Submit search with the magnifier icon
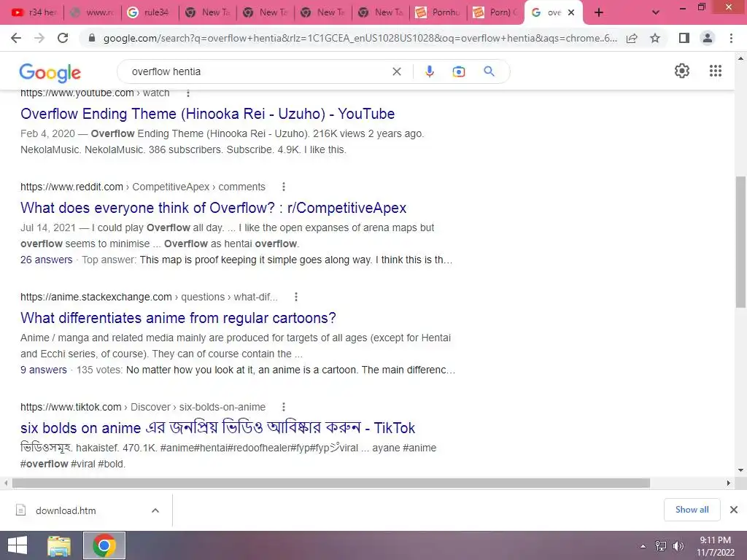The width and height of the screenshot is (747, 560). click(489, 71)
